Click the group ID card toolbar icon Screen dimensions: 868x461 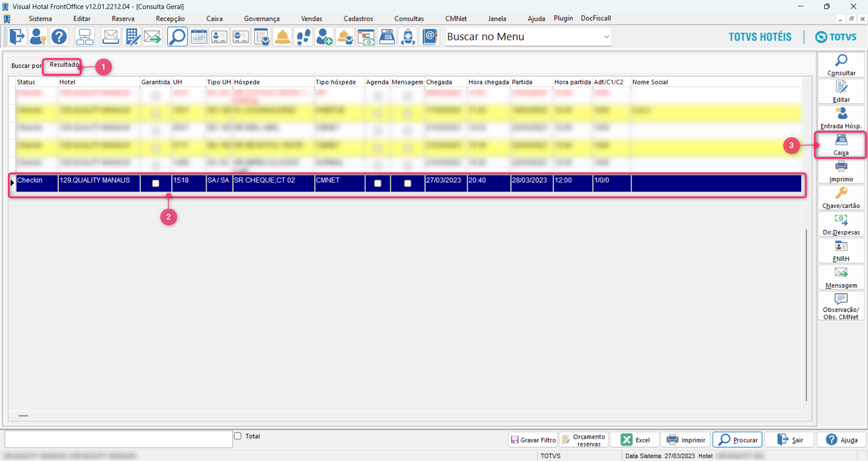(241, 37)
